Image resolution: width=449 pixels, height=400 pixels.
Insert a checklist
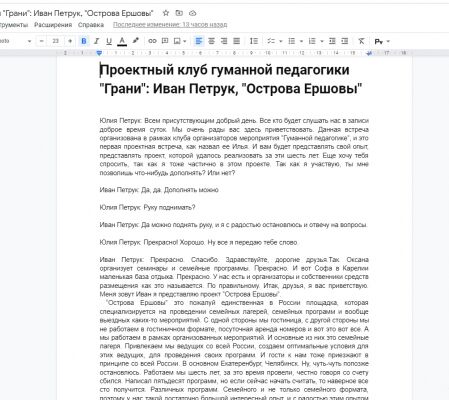pyautogui.click(x=271, y=41)
